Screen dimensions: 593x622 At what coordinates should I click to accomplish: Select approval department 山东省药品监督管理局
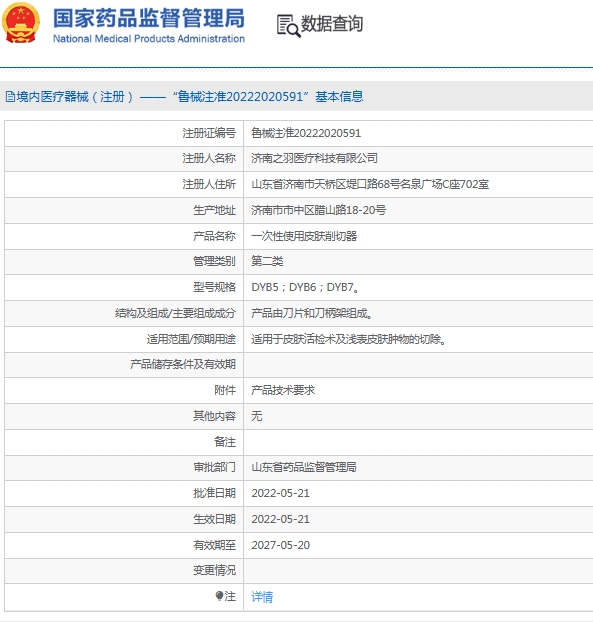[304, 467]
